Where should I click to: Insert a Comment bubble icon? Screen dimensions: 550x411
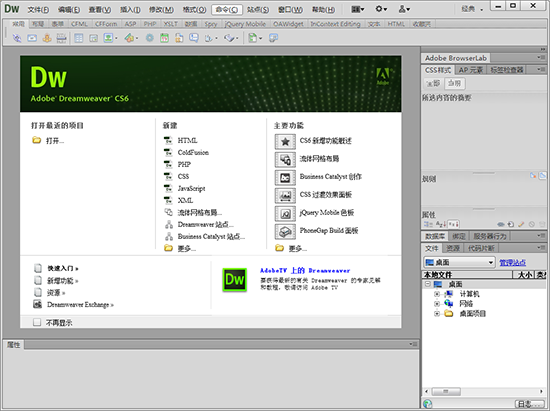click(194, 38)
